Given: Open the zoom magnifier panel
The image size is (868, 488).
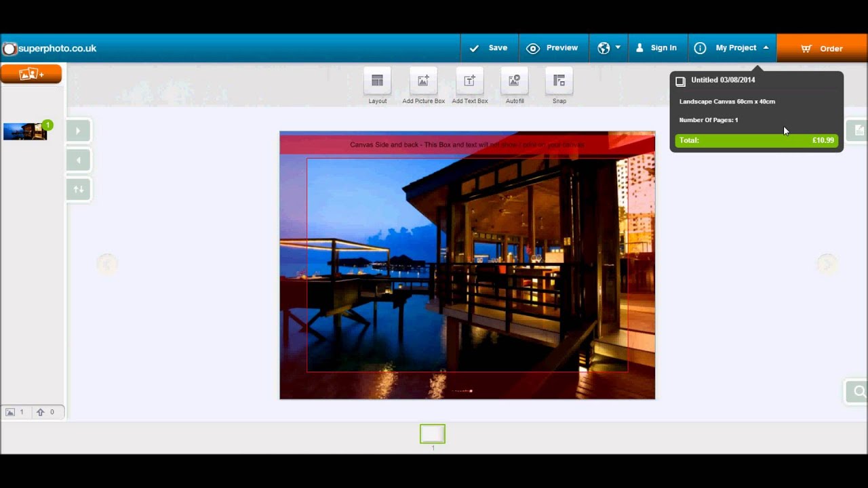Looking at the screenshot, I should click(859, 391).
